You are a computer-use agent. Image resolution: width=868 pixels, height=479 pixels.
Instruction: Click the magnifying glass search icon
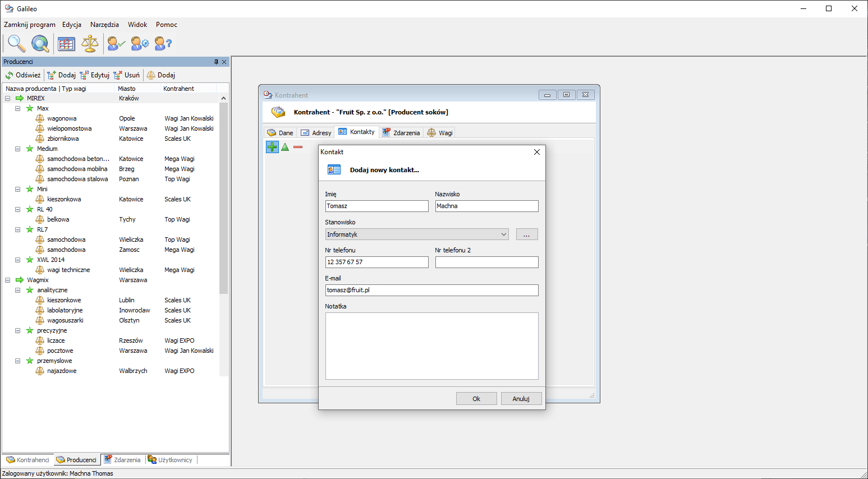(x=16, y=43)
